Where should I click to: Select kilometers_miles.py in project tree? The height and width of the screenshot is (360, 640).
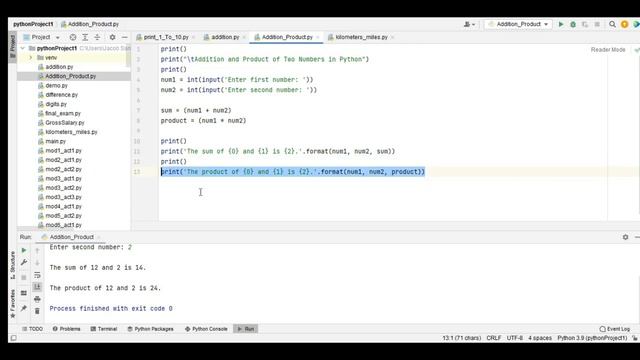point(71,132)
